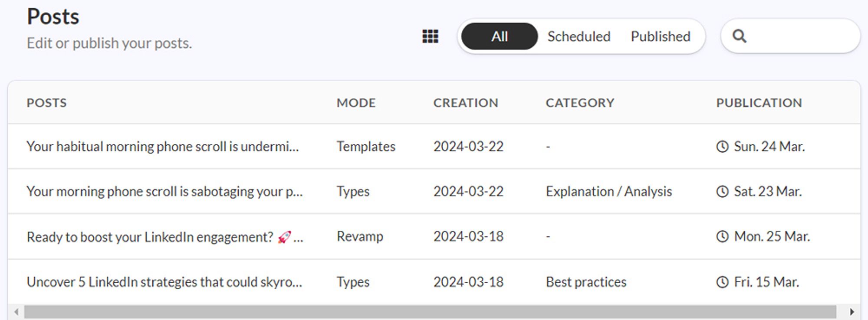Click the search magnifier icon
The height and width of the screenshot is (320, 868).
pyautogui.click(x=740, y=36)
